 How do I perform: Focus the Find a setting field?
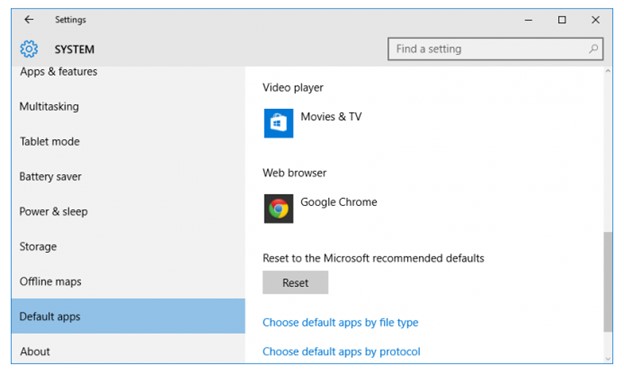click(495, 49)
